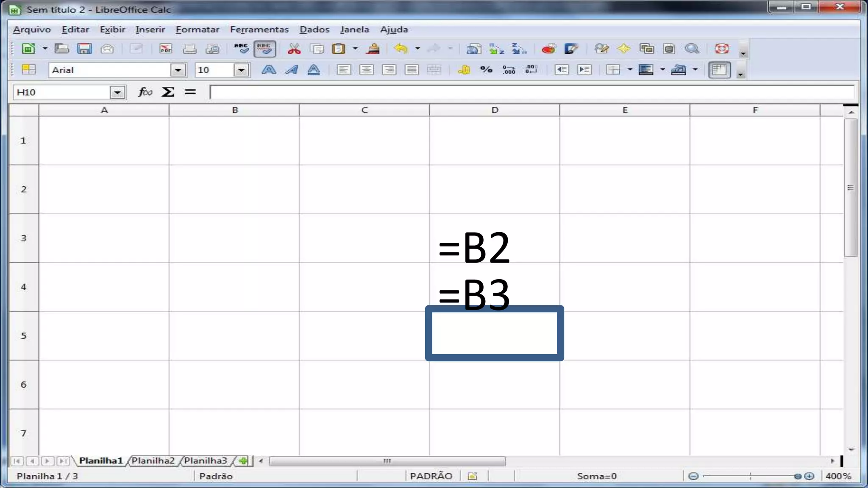868x488 pixels.
Task: Toggle sheet grid lines
Action: (x=719, y=69)
